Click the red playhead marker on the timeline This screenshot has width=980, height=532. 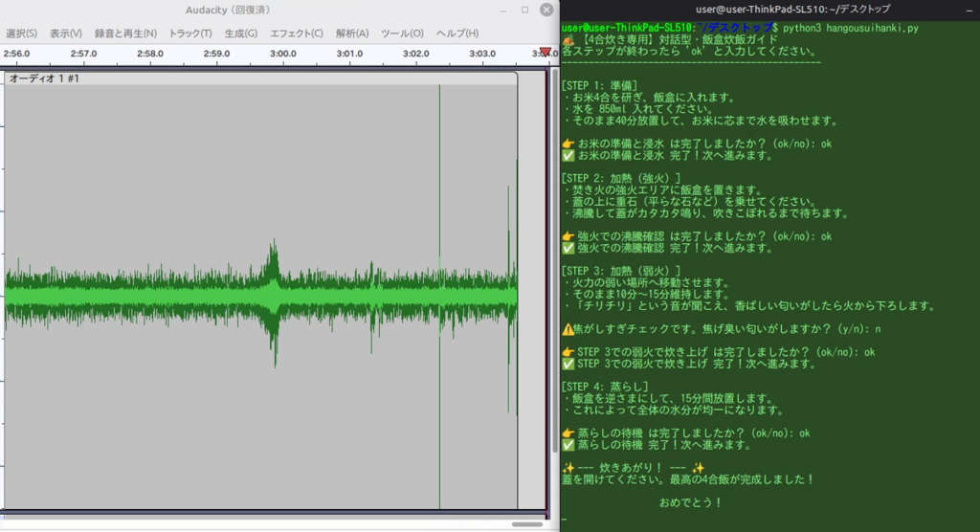coord(545,52)
